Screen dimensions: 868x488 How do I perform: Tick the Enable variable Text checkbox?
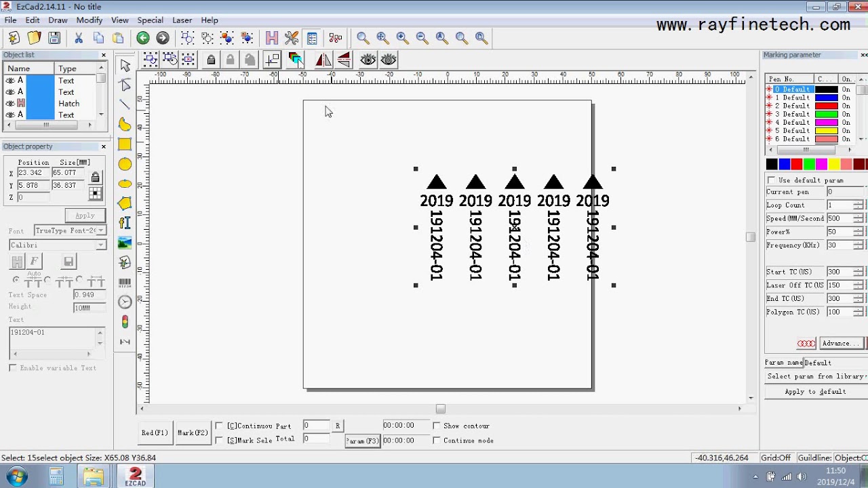[13, 367]
